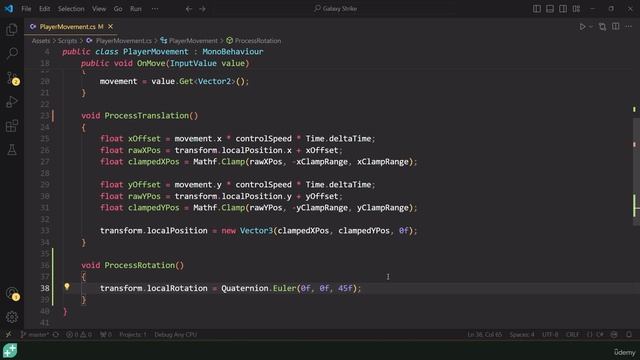This screenshot has width=640, height=360.
Task: Click sticky header line public class PlayerMovement
Action: point(163,52)
